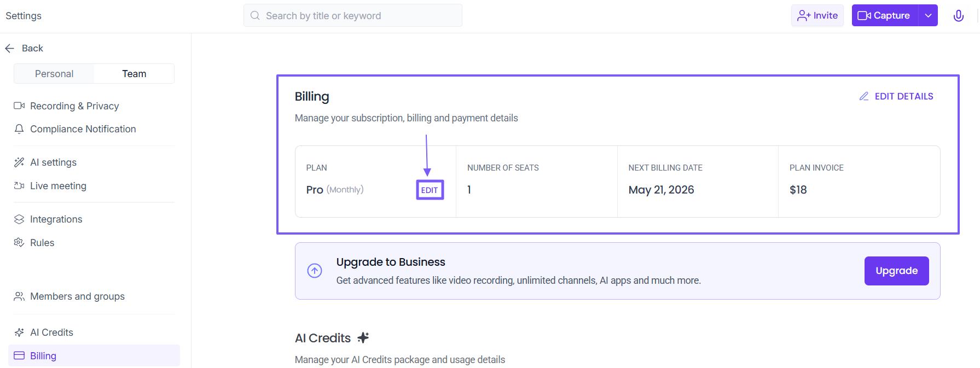This screenshot has width=980, height=368.
Task: Click the Live meeting icon in the sidebar
Action: 19,186
